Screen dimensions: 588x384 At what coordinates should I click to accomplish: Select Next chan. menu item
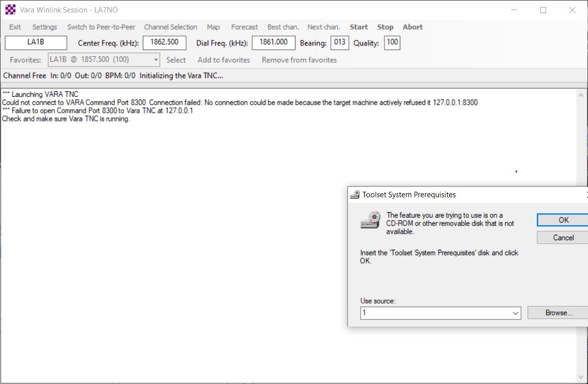pyautogui.click(x=323, y=27)
